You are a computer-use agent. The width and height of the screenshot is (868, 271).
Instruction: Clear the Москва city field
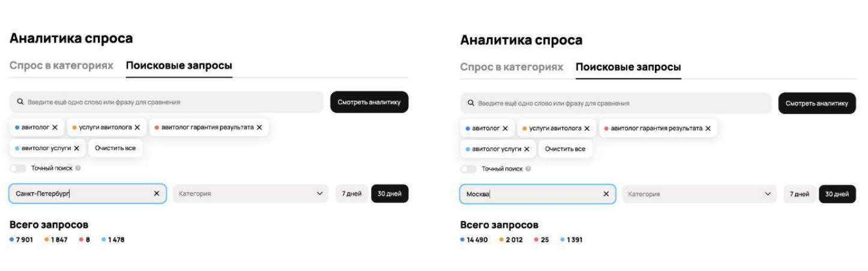[x=606, y=194]
